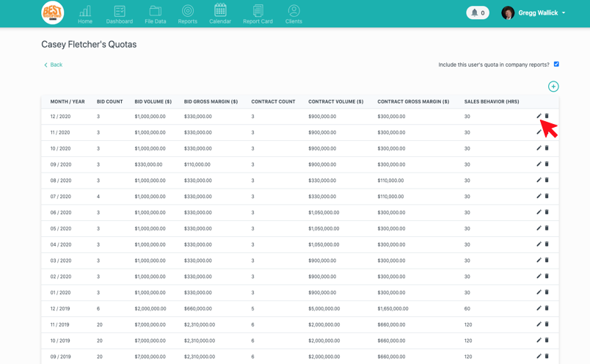Edit the 04 / 2020 quota row

[x=539, y=244]
